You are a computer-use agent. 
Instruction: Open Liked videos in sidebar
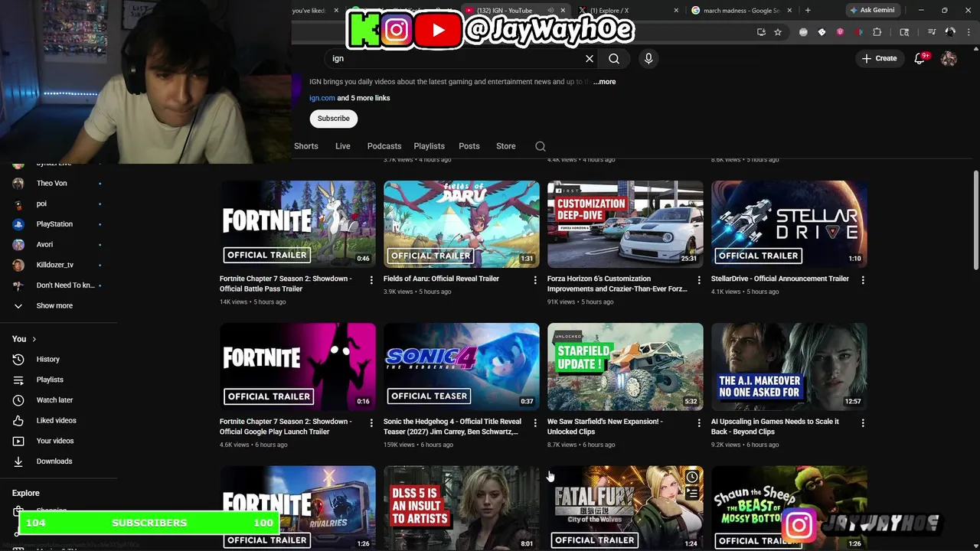tap(57, 420)
